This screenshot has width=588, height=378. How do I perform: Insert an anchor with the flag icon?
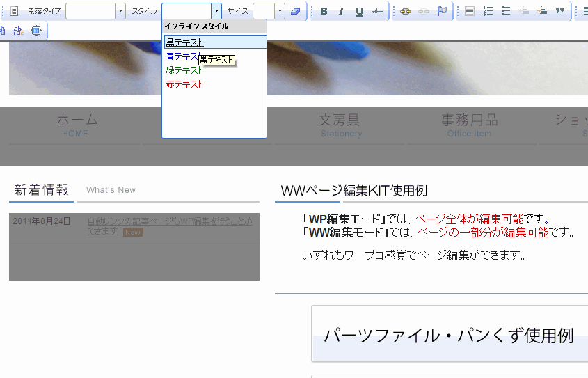442,11
